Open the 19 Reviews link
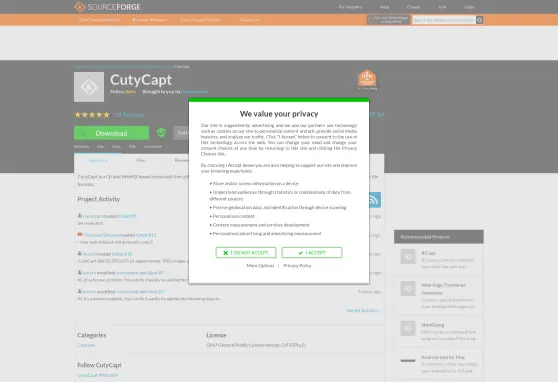 point(130,115)
